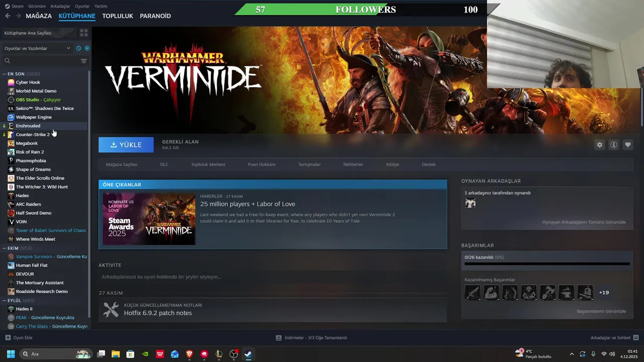The height and width of the screenshot is (362, 644).
Task: Open Puan Dükkânı link
Action: pyautogui.click(x=261, y=164)
